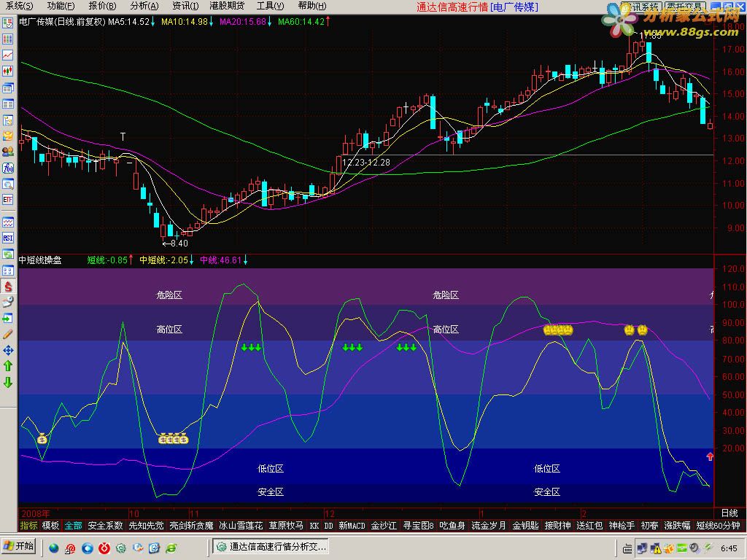Switch to 金沙江 indicator tab
Screen dimensions: 747x560
click(384, 526)
